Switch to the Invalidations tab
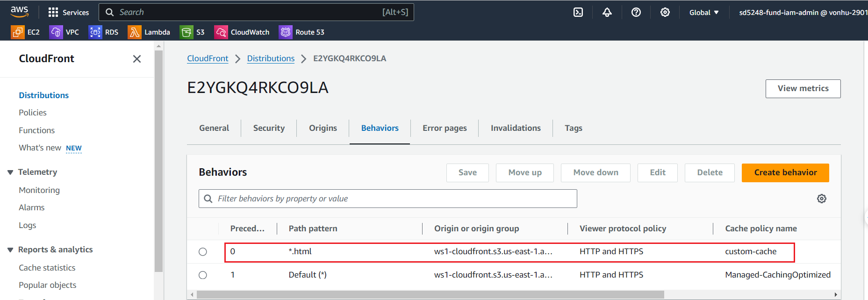 [x=515, y=128]
